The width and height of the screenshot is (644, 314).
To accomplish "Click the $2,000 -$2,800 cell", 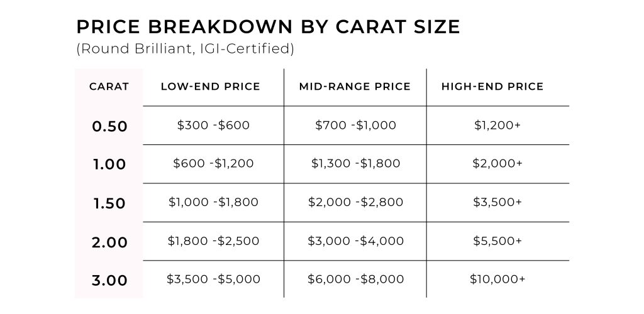I will [x=355, y=202].
